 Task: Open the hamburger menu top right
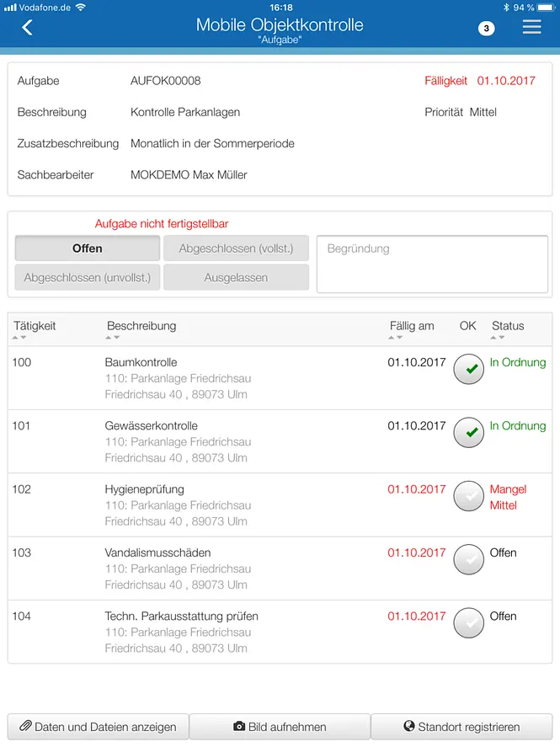[x=531, y=27]
